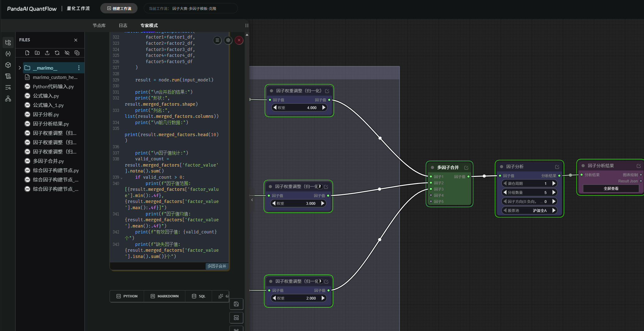Click the upload icon in FILES toolbar
This screenshot has height=331, width=644.
tap(47, 53)
